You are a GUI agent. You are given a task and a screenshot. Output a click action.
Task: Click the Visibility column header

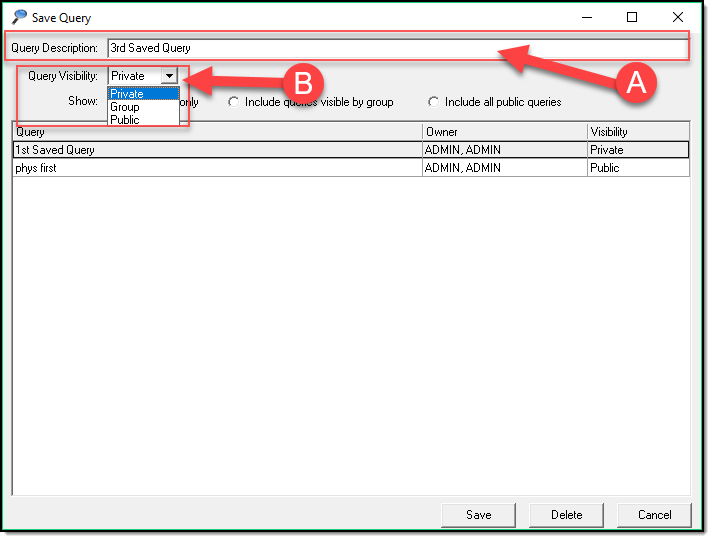point(637,132)
